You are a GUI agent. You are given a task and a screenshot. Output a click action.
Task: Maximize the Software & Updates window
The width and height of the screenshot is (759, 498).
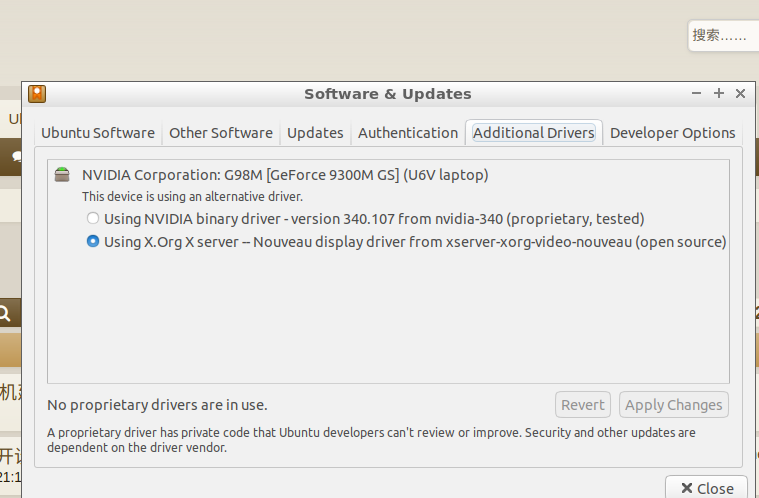719,93
